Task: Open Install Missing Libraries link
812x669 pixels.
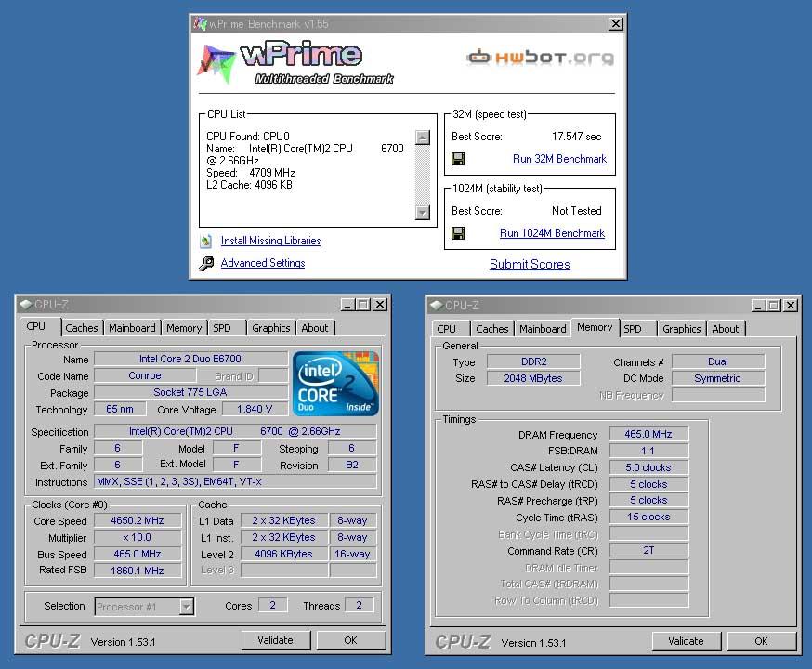Action: pos(271,241)
